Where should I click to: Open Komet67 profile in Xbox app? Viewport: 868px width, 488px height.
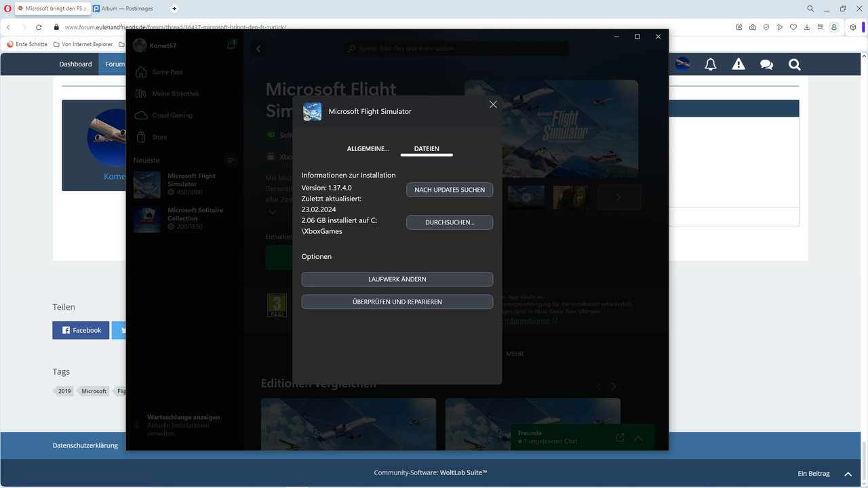(155, 45)
